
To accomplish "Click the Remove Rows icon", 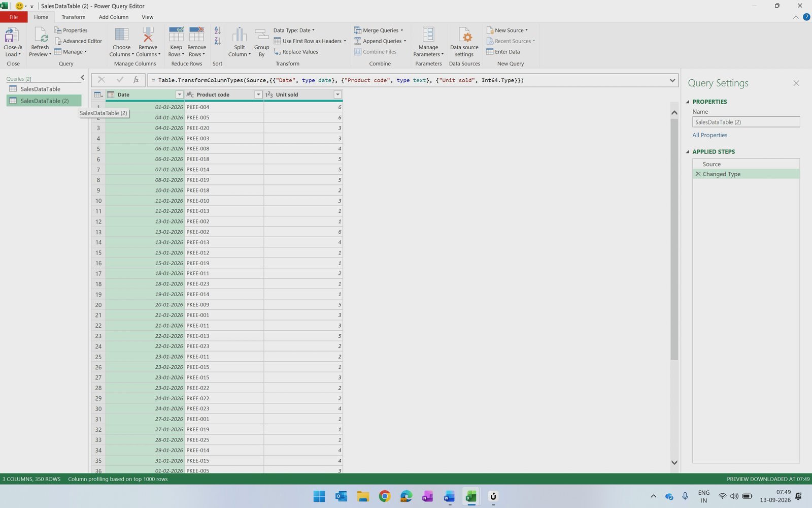I will [x=196, y=35].
